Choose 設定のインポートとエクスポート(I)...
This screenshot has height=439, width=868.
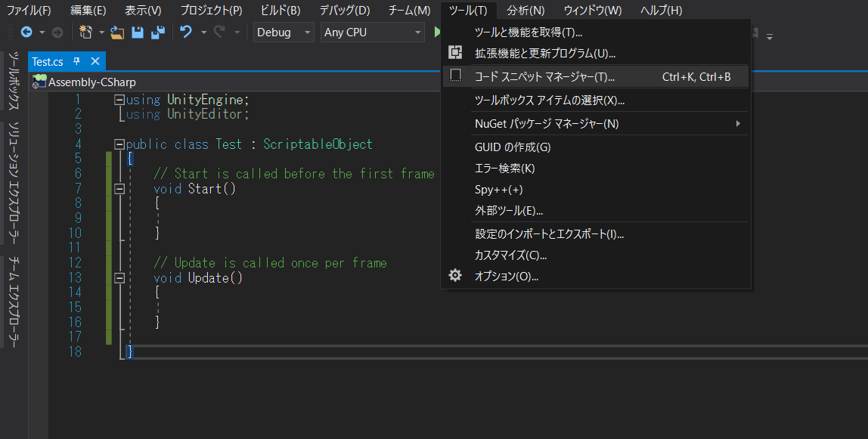tap(596, 234)
